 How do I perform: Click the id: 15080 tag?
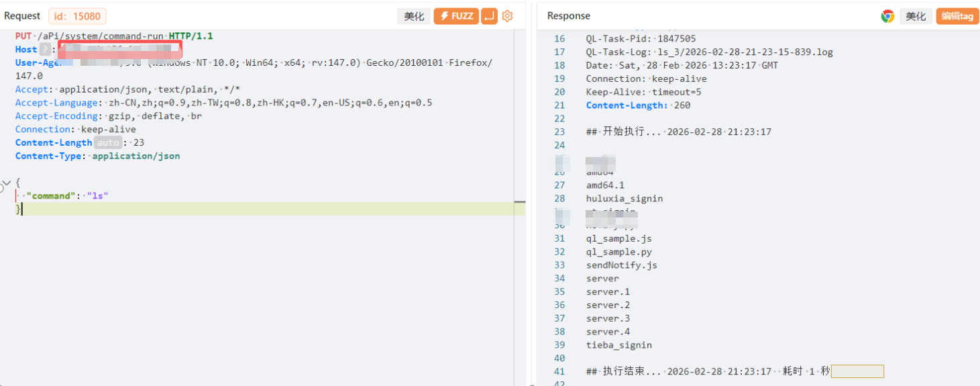coord(77,16)
